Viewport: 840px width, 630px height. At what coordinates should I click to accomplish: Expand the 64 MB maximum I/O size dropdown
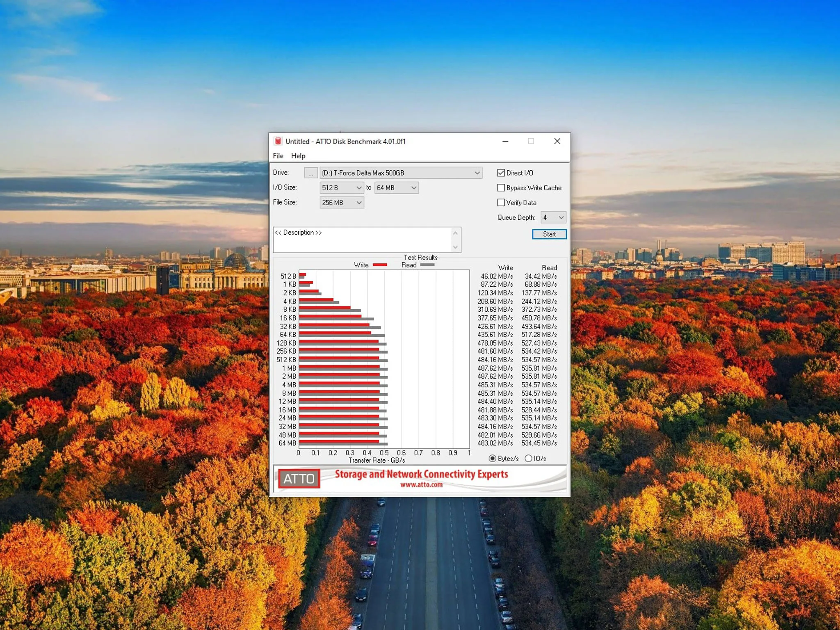pos(397,188)
